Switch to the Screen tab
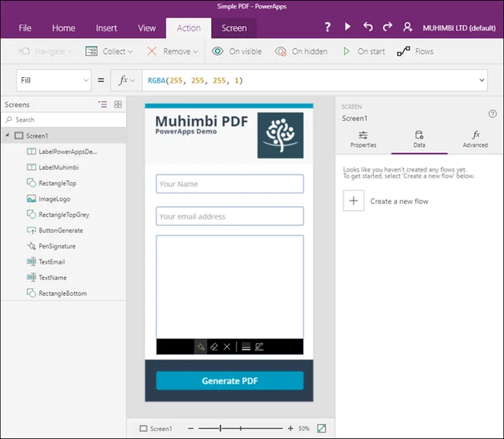The height and width of the screenshot is (439, 504). (x=234, y=28)
